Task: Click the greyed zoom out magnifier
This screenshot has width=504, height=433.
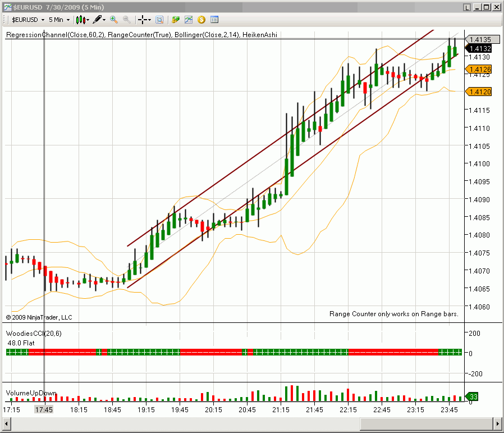Action: [x=127, y=20]
